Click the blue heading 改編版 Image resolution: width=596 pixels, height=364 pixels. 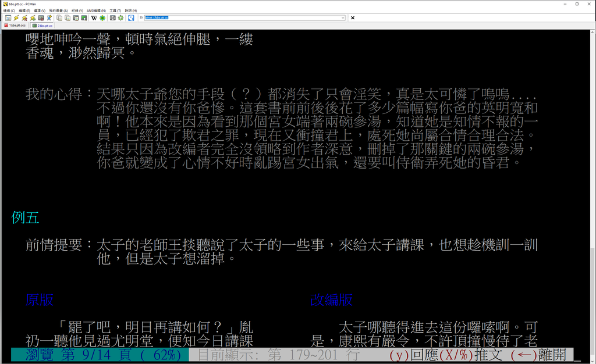(x=331, y=300)
